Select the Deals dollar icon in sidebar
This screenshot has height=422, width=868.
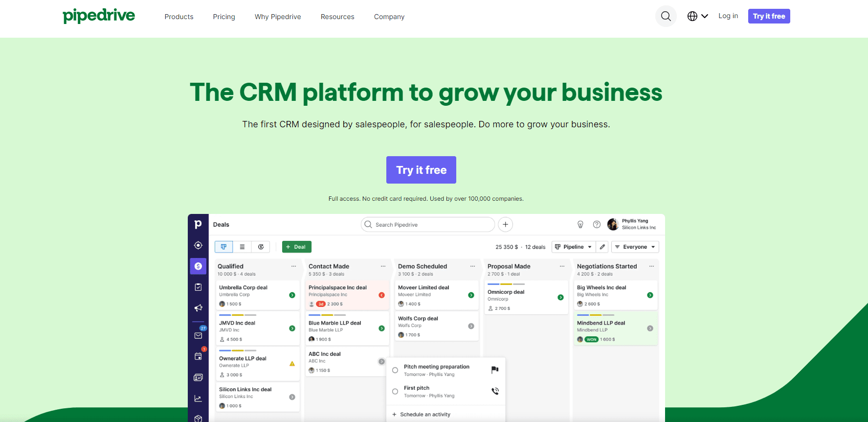click(x=198, y=266)
